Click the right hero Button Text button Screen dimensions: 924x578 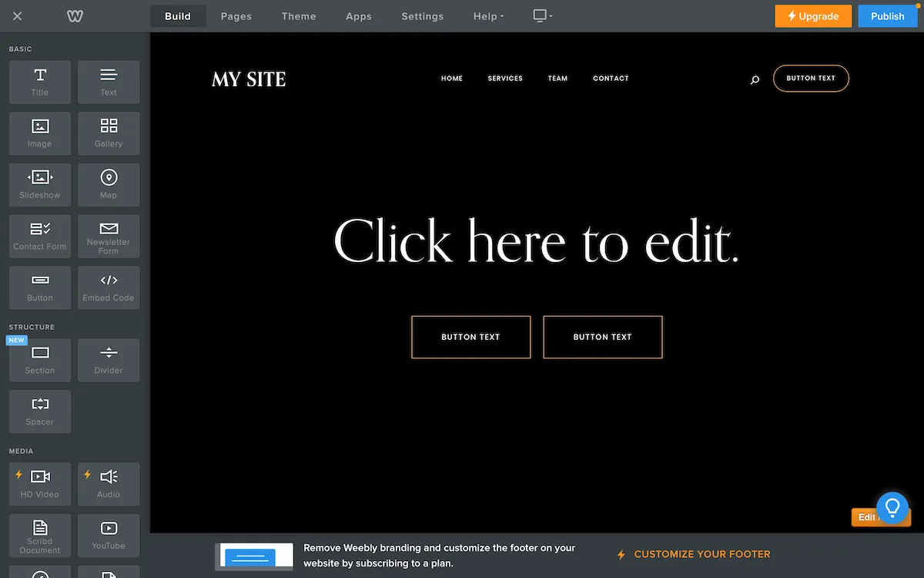click(603, 337)
